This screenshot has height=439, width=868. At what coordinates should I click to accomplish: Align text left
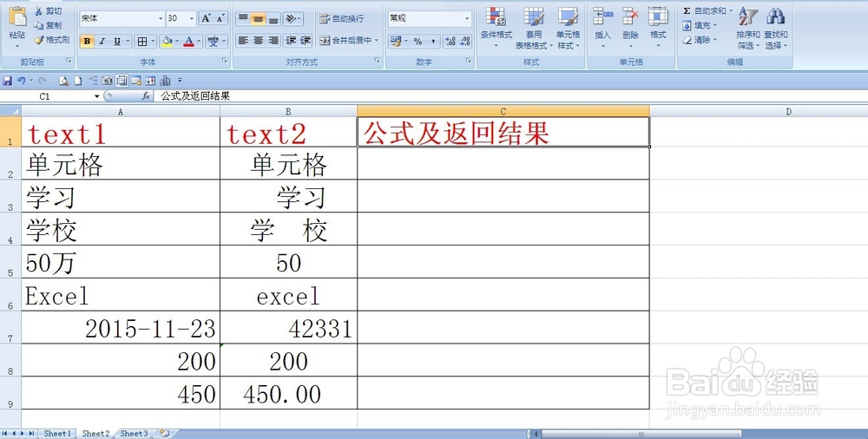click(x=243, y=41)
